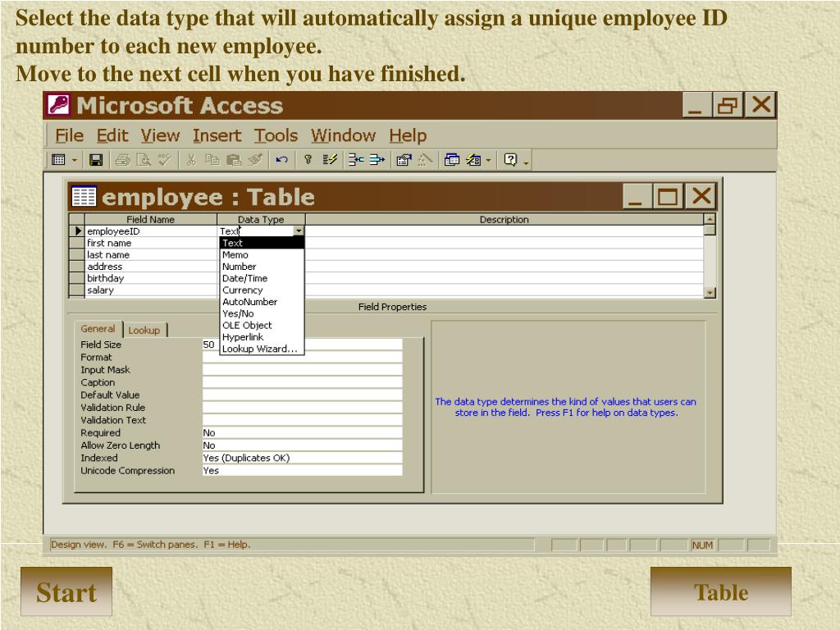The image size is (840, 630).
Task: Click the Field Size value box
Action: 302,345
